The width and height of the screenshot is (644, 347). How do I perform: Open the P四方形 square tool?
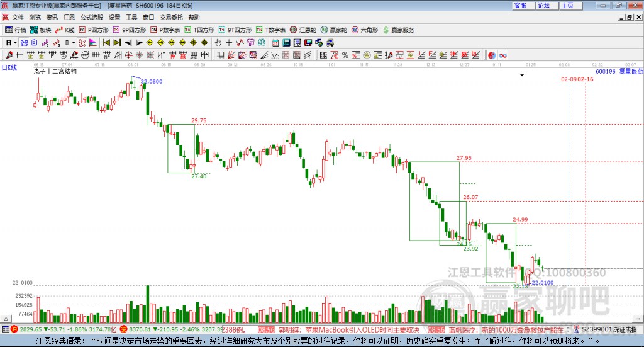[x=94, y=30]
